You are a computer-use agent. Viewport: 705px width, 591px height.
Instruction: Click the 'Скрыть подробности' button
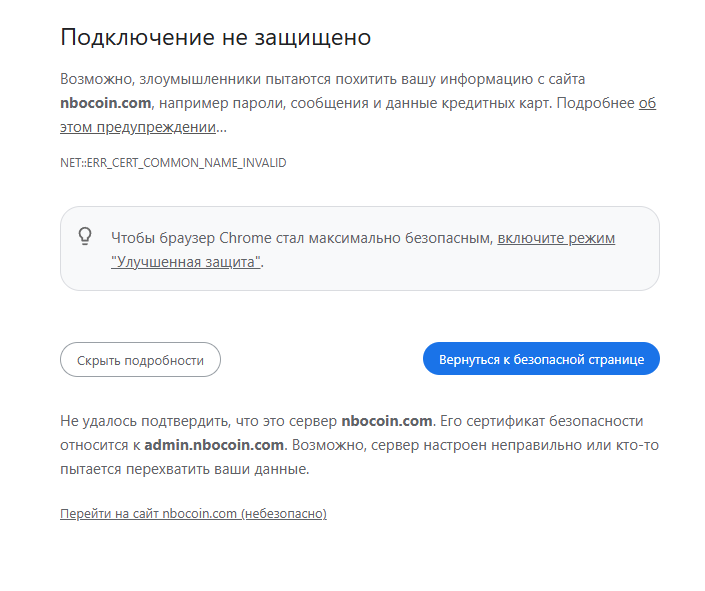coord(140,360)
